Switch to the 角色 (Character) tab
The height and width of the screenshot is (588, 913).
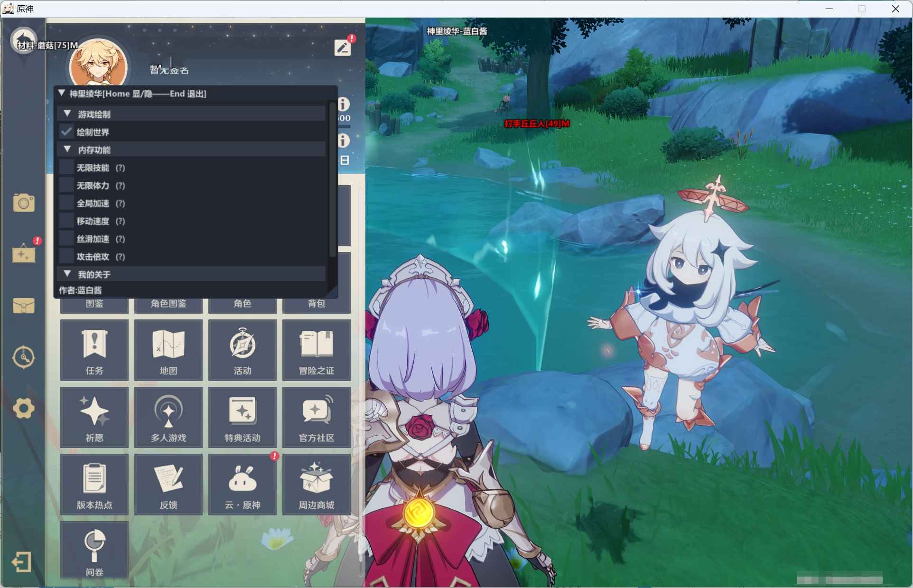point(242,304)
